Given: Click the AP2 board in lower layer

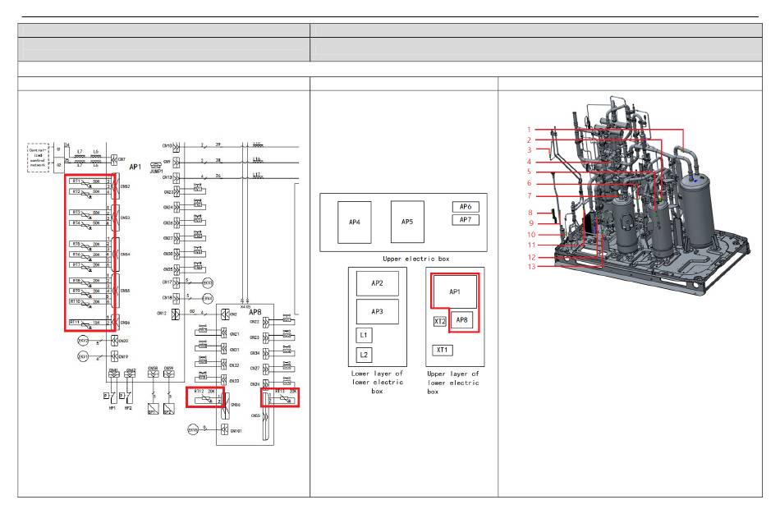Looking at the screenshot, I should 377,284.
